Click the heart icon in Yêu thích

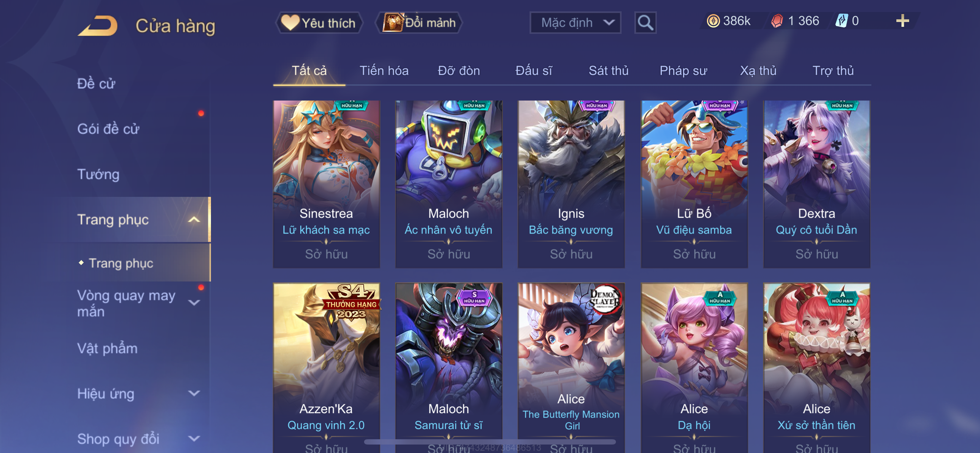(290, 23)
